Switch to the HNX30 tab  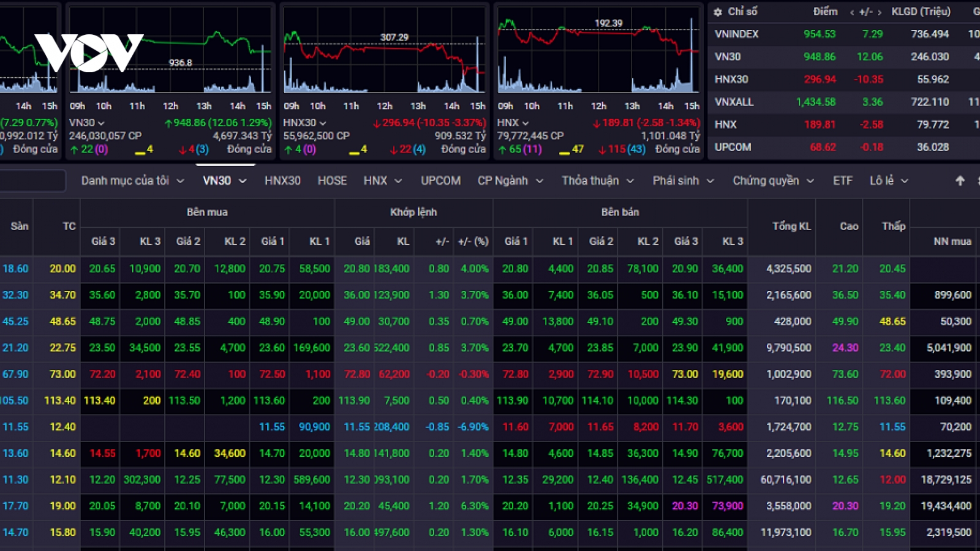click(x=282, y=181)
